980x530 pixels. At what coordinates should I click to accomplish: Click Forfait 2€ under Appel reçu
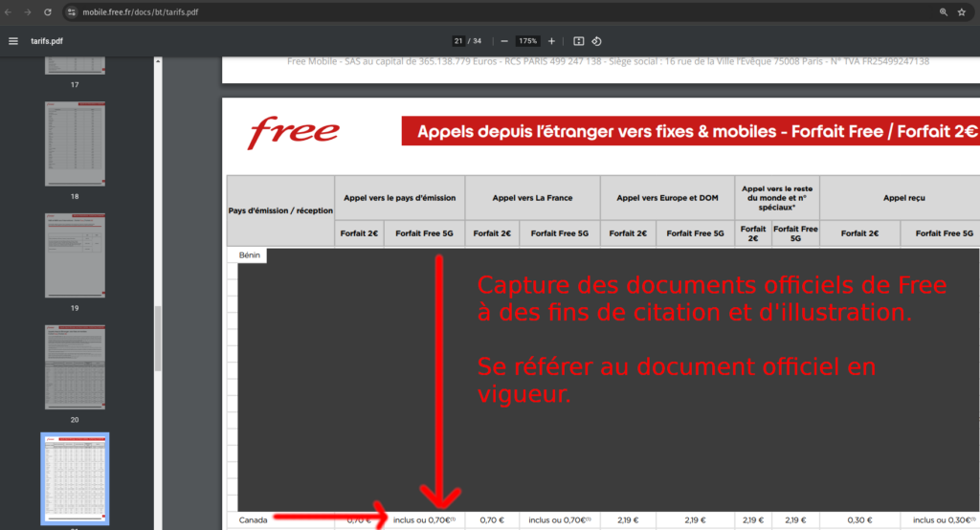pyautogui.click(x=859, y=233)
